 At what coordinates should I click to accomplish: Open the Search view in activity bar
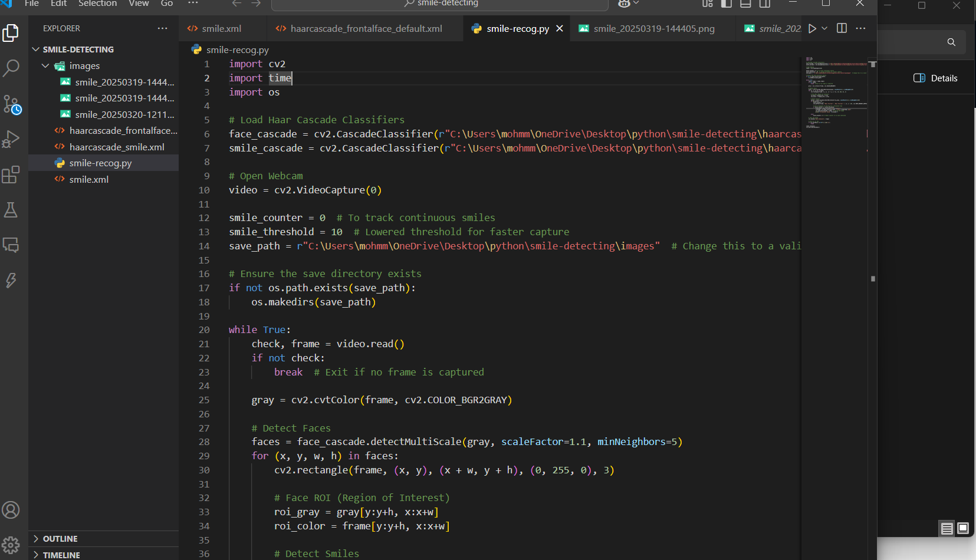point(11,68)
